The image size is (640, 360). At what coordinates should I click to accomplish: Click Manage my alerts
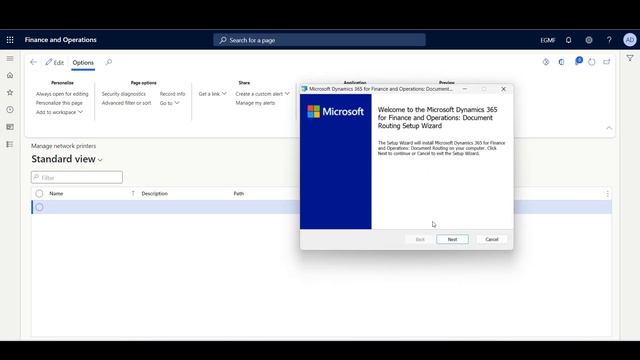pyautogui.click(x=255, y=103)
